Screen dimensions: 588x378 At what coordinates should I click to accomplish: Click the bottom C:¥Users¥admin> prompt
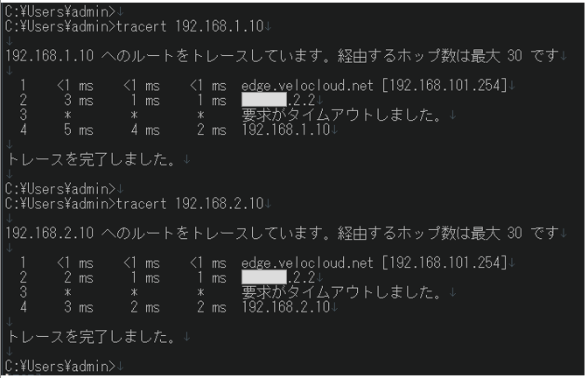(60, 366)
